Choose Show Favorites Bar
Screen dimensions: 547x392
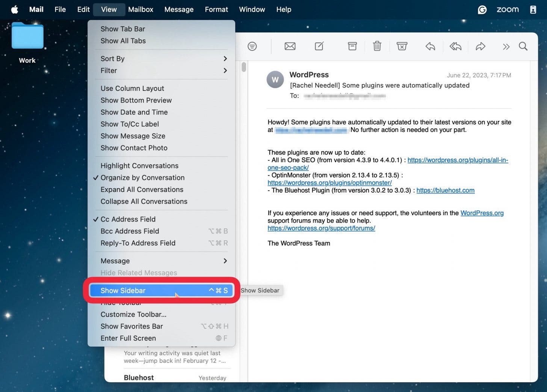click(x=162, y=326)
